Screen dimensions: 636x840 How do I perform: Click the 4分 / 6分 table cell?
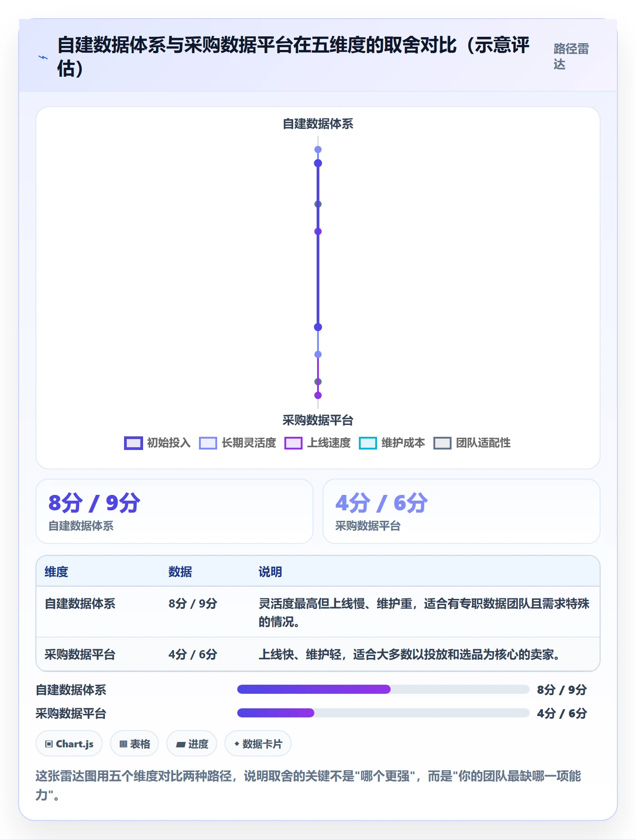(193, 654)
